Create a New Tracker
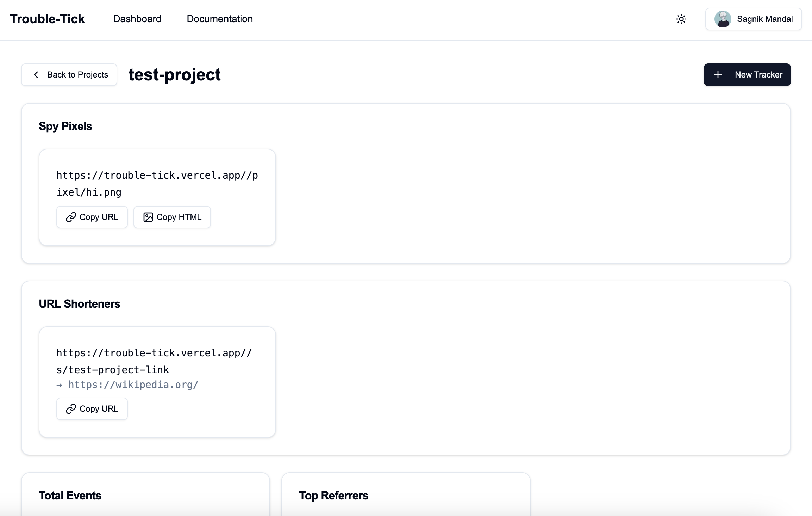Image resolution: width=812 pixels, height=516 pixels. (x=747, y=75)
